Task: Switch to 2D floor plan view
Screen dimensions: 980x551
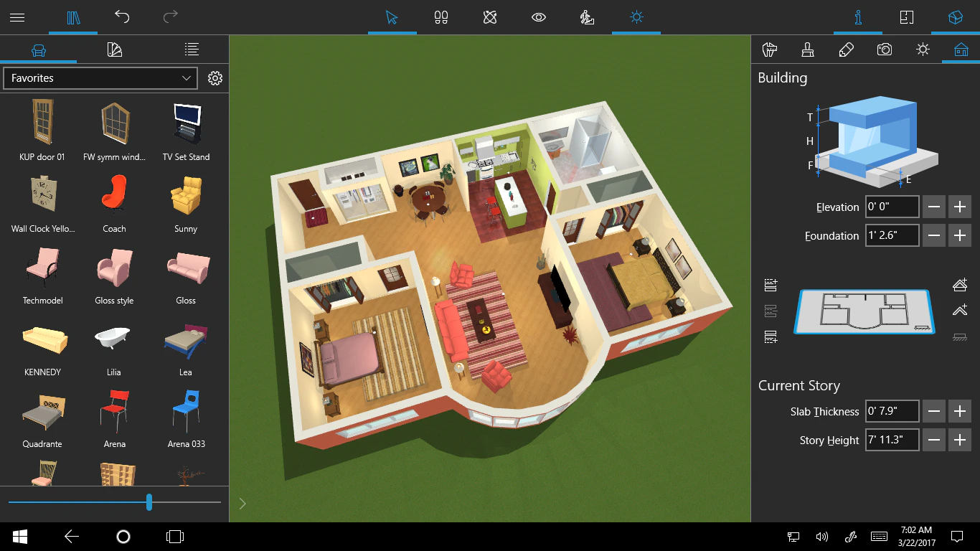Action: click(x=906, y=17)
